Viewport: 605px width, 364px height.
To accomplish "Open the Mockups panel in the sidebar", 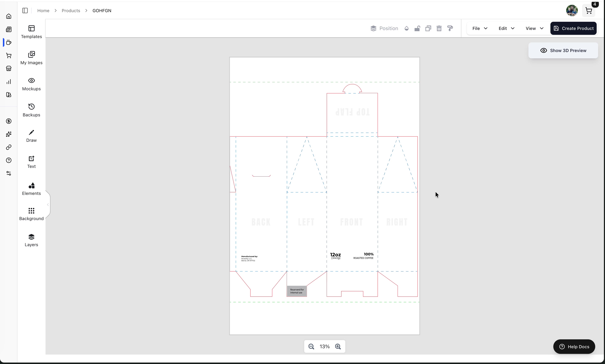I will pos(31,84).
